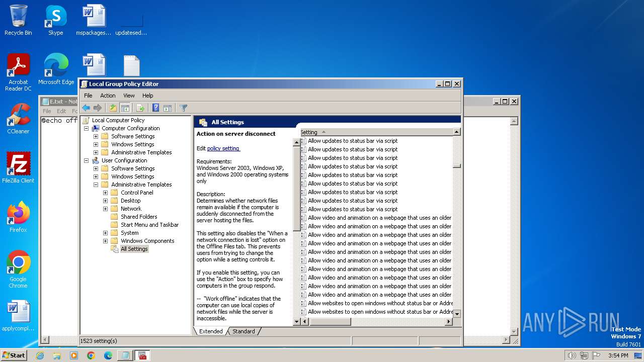Image resolution: width=644 pixels, height=362 pixels.
Task: Click list's vertical scrollbar down arrow
Action: click(x=457, y=313)
